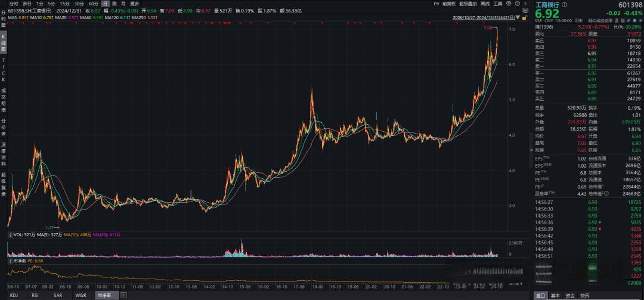Click the question mark beside 市净率 indicator
This screenshot has height=300, width=644.
coord(10,261)
